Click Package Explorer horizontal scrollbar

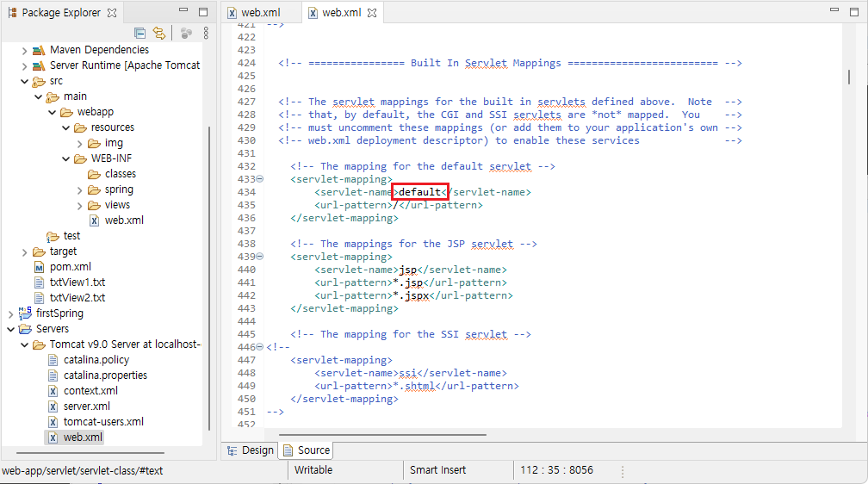click(x=90, y=452)
